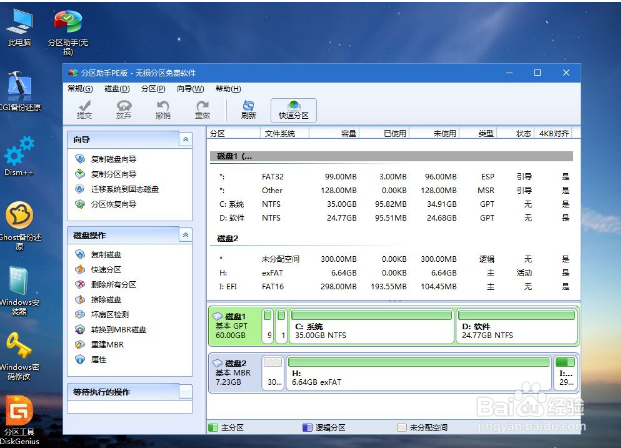The height and width of the screenshot is (448, 621).
Task: Toggle the 等待执行的操作 panel expander
Action: tap(186, 392)
